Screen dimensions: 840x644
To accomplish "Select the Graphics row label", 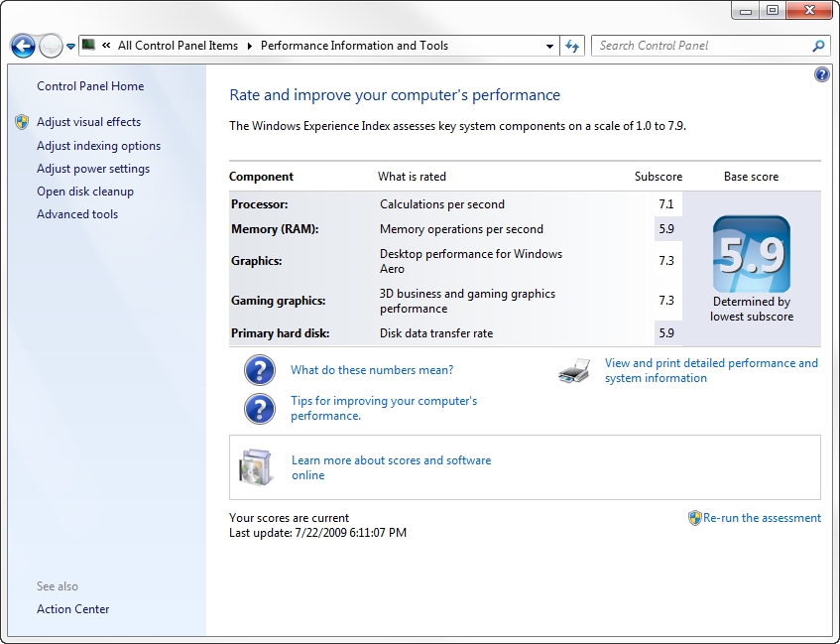I will click(257, 261).
